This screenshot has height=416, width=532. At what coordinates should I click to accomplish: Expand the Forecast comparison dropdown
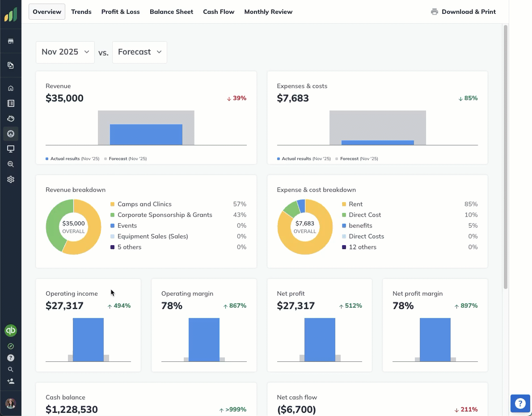pyautogui.click(x=139, y=52)
